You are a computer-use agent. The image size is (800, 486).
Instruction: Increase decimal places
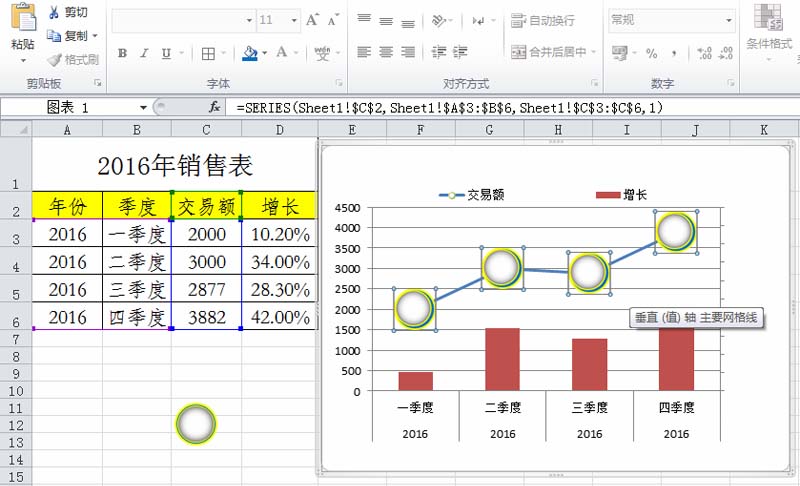(705, 53)
